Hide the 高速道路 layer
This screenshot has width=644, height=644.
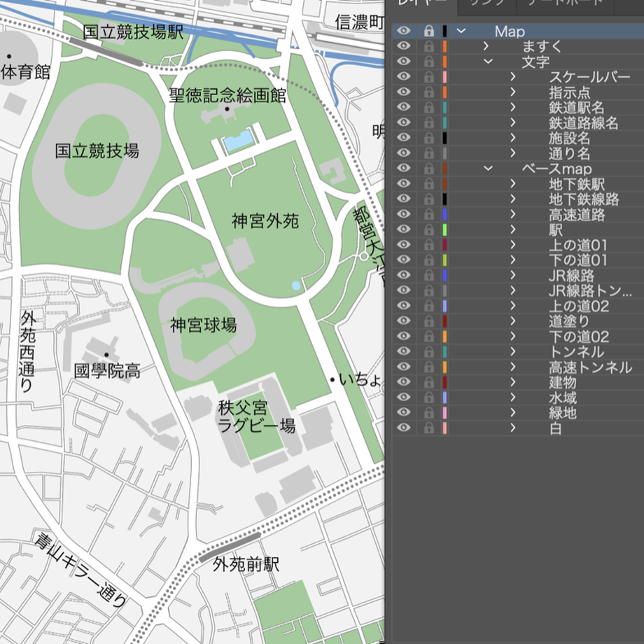pos(404,214)
